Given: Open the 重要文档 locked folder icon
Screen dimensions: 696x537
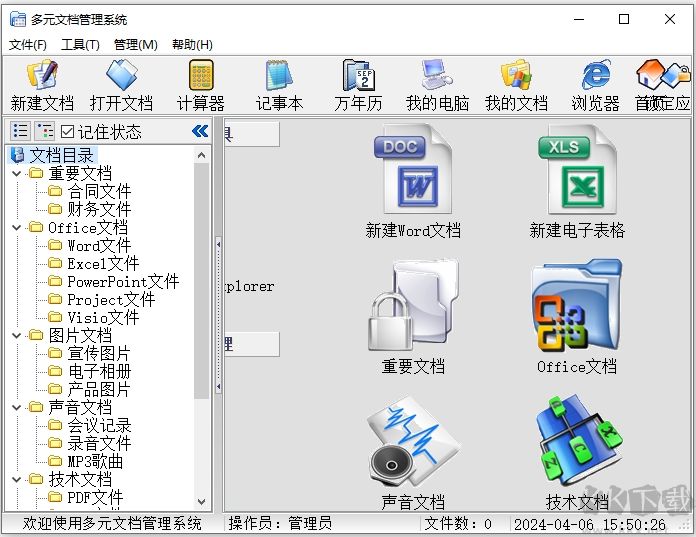Looking at the screenshot, I should [x=413, y=305].
